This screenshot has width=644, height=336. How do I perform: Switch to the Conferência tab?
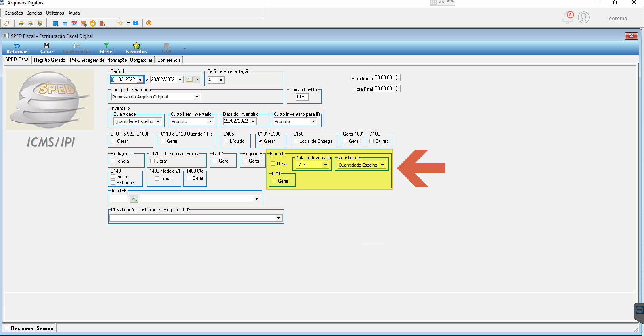coord(169,60)
